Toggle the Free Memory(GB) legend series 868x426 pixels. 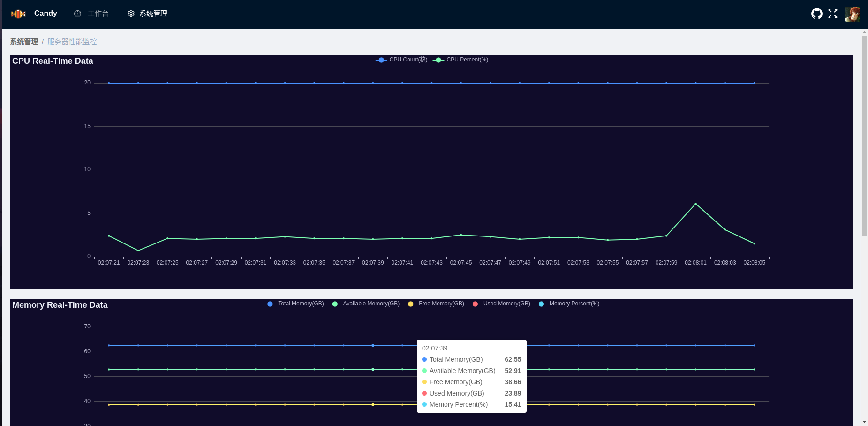(434, 304)
